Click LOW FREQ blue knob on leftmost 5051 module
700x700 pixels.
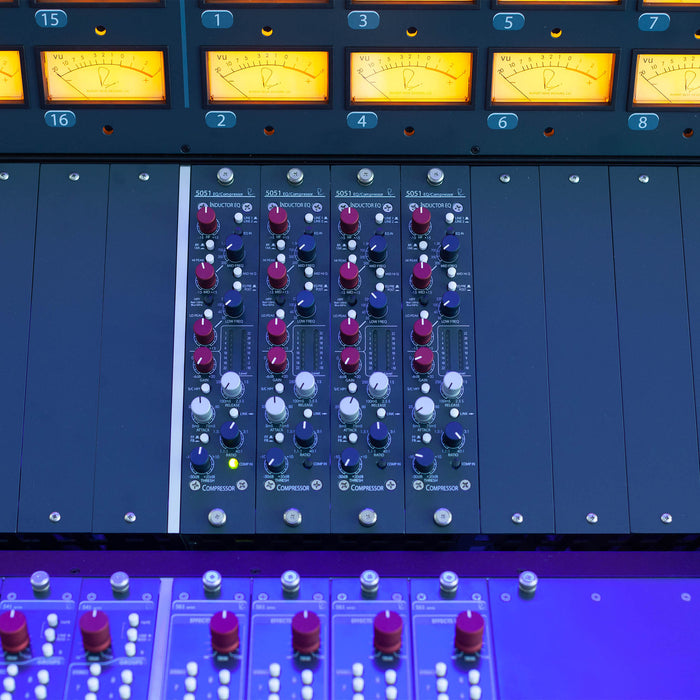[233, 304]
